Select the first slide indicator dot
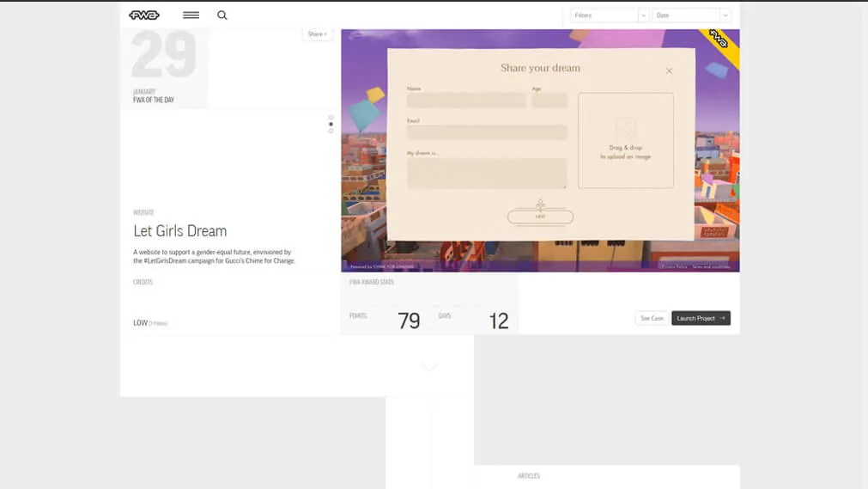The height and width of the screenshot is (489, 868). coord(331,118)
